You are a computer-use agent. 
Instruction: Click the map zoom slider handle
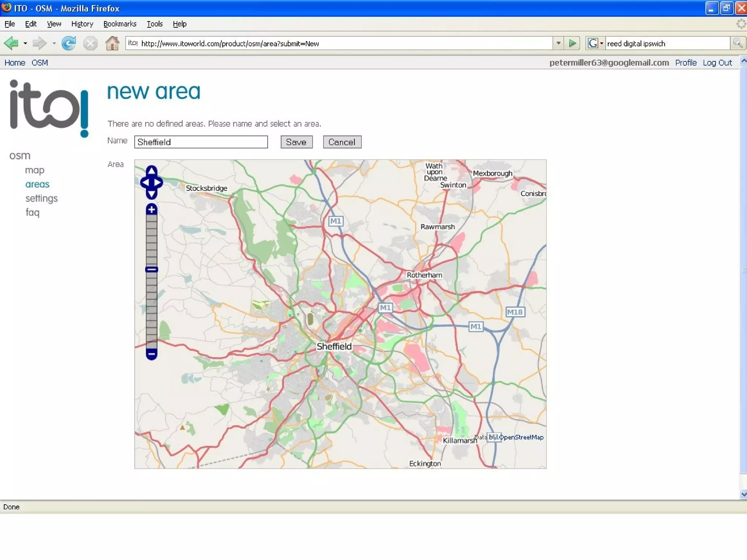point(151,269)
